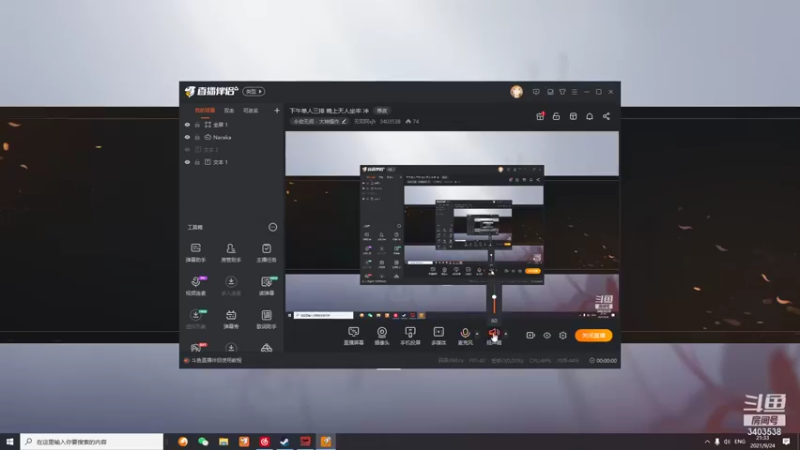The width and height of the screenshot is (800, 450).
Task: Open the dimmed download tool in second toolbox row
Action: 231,286
